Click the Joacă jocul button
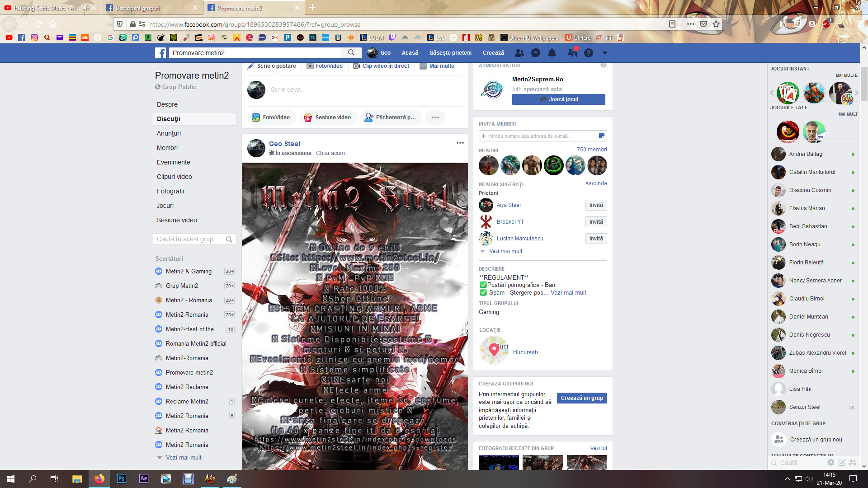 point(558,99)
